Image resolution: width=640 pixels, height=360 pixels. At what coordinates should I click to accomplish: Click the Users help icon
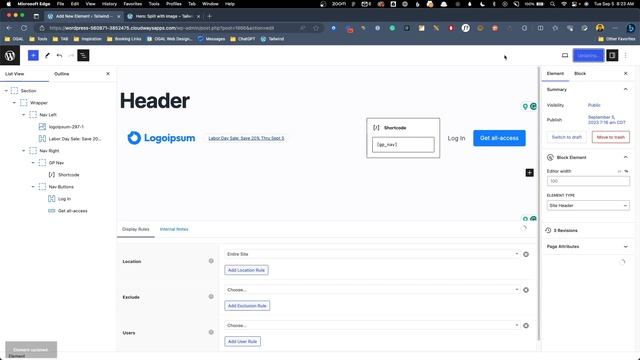pyautogui.click(x=211, y=332)
